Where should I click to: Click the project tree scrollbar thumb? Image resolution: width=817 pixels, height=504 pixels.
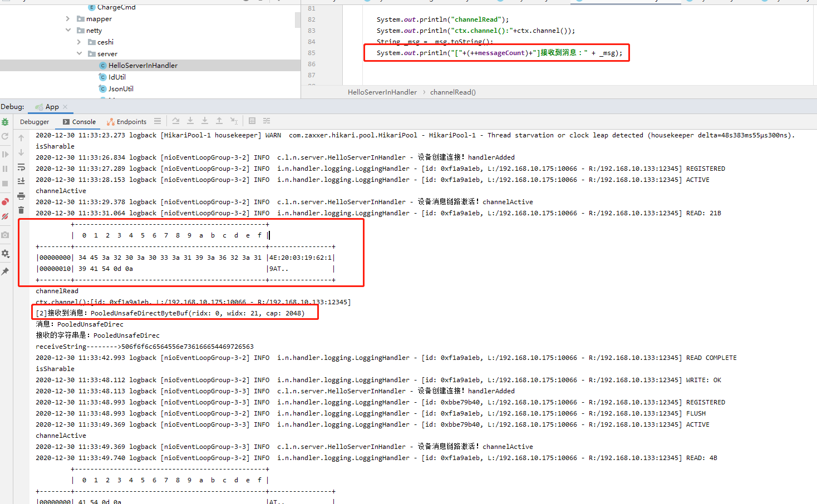(x=298, y=19)
